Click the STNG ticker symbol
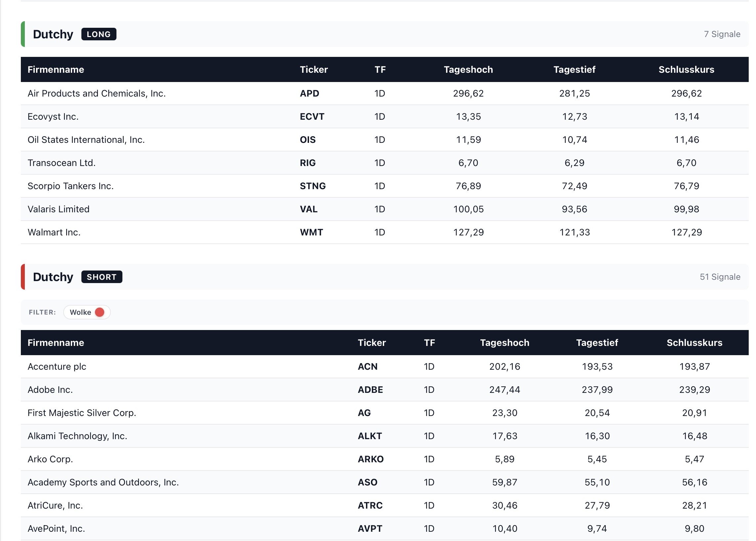 point(312,186)
